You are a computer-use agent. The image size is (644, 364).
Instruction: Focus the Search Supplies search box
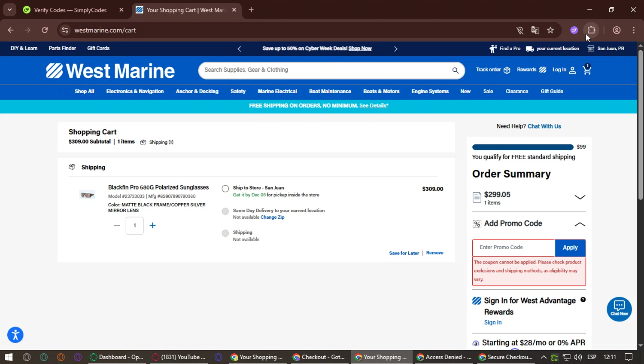click(x=325, y=70)
